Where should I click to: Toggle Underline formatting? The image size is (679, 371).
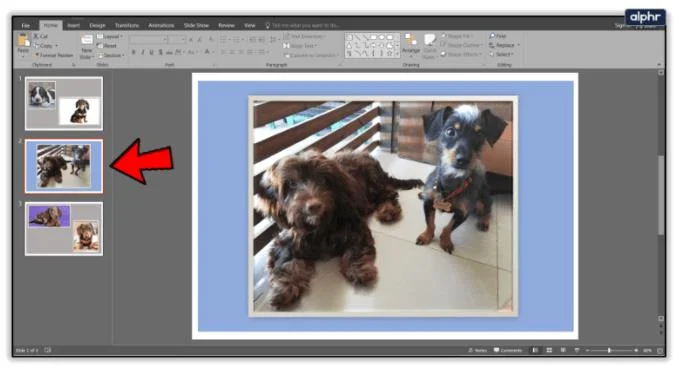click(151, 52)
